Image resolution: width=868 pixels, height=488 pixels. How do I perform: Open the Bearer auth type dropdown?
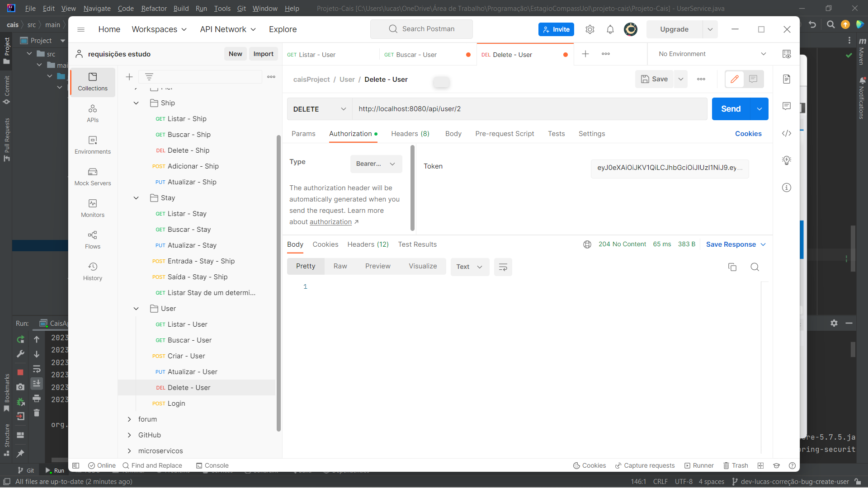coord(376,164)
